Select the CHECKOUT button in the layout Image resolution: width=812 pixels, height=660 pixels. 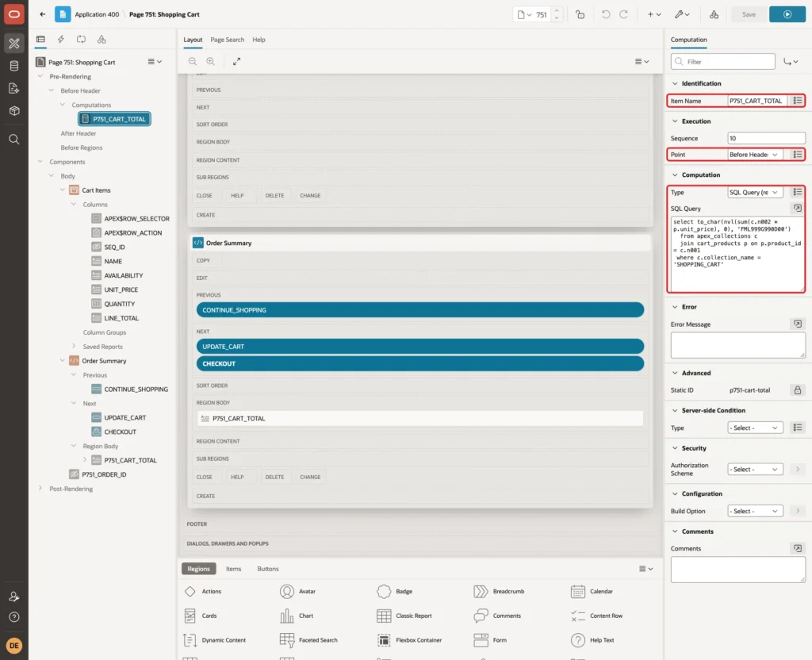(x=420, y=363)
